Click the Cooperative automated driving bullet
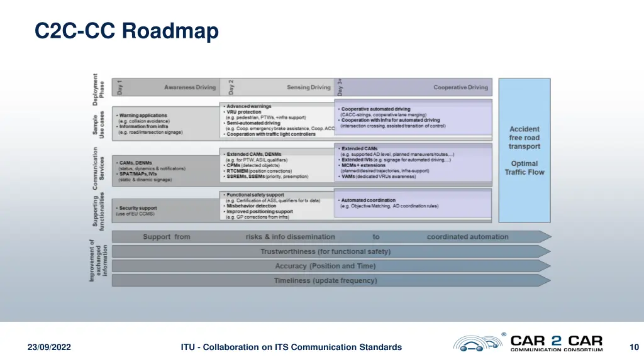Viewport: 644px width, 362px height. (377, 109)
